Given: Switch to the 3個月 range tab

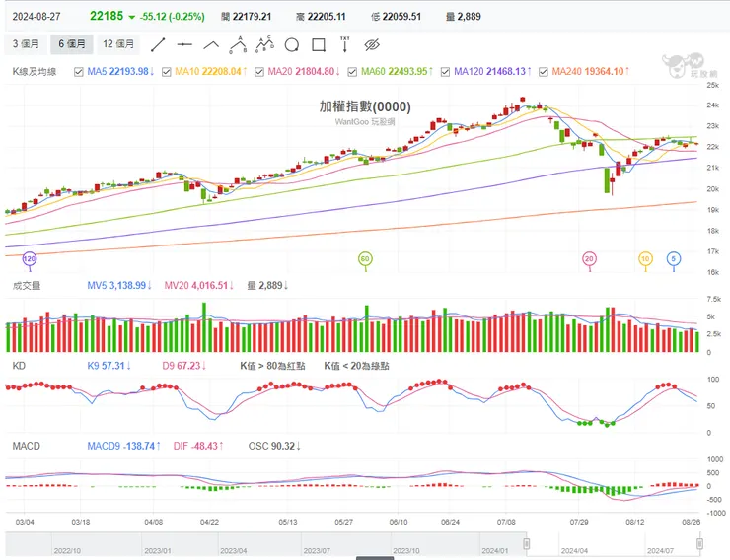Looking at the screenshot, I should point(26,44).
